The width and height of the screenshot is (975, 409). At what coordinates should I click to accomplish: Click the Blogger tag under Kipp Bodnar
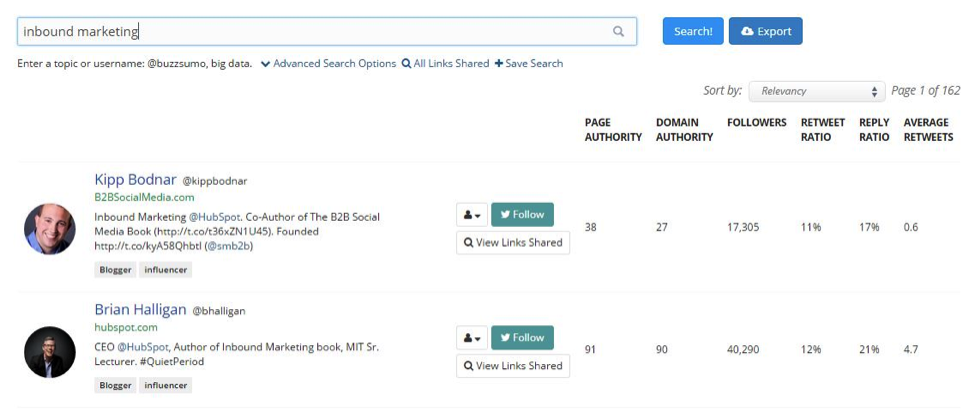(115, 270)
